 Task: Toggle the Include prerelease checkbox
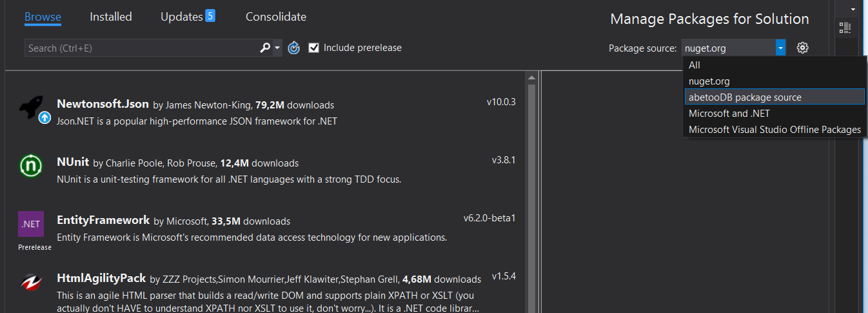[314, 48]
